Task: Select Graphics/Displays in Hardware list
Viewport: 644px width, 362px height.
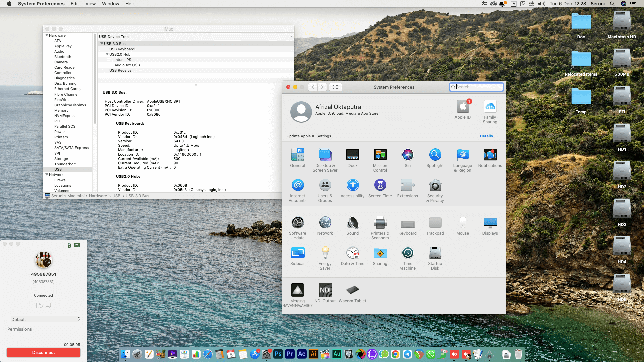Action: [x=70, y=105]
